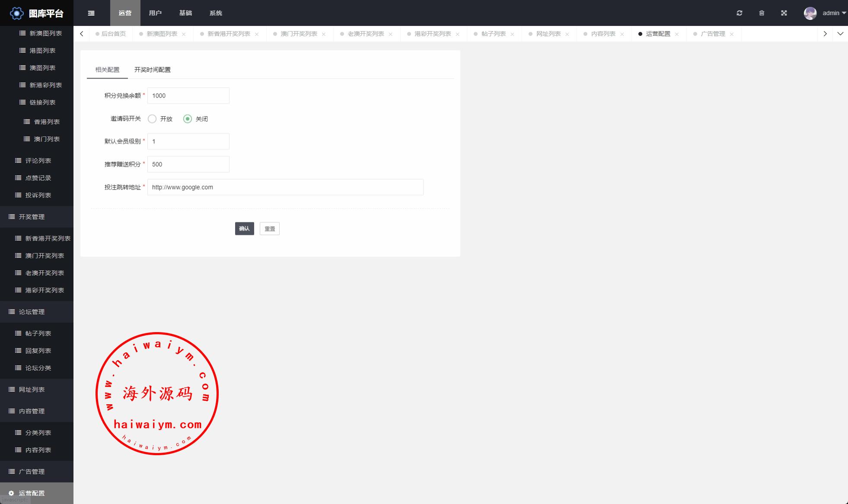Screen dimensions: 848x504
Task: Click the 图库平台 logo icon
Action: click(x=16, y=13)
